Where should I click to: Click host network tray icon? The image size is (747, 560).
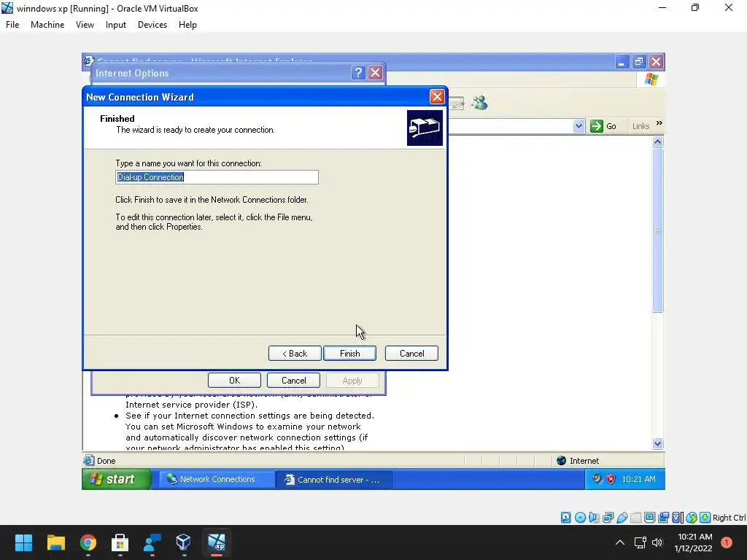640,542
